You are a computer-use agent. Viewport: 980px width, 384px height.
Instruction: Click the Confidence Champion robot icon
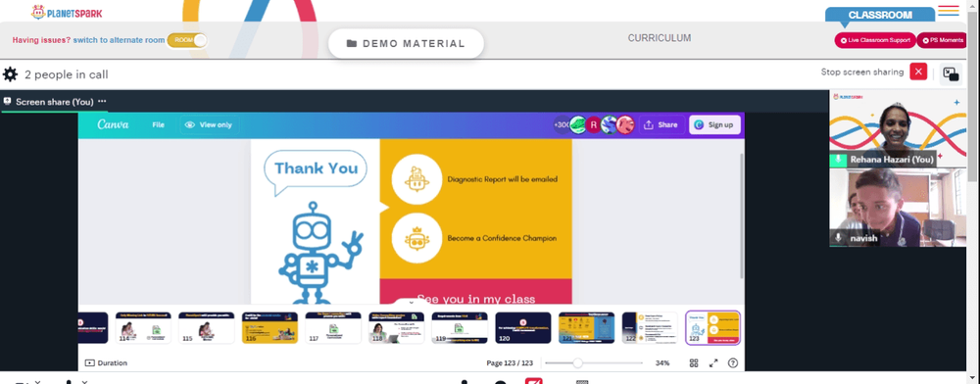pos(416,238)
